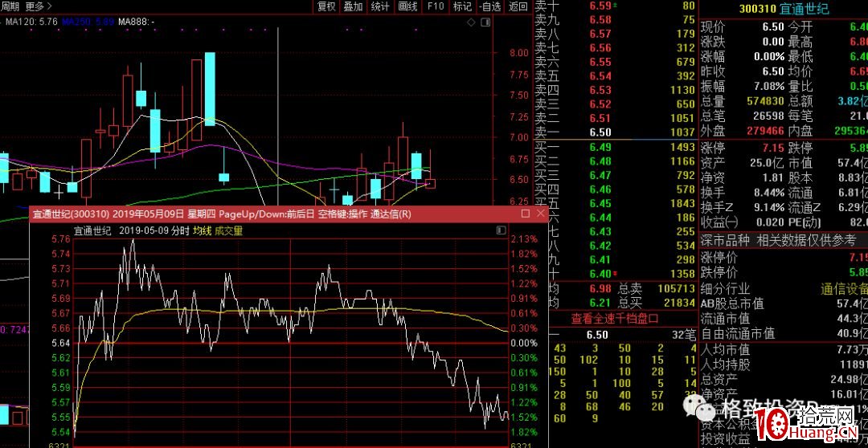Click the 涨停价 row in reference panel
This screenshot has height=448, width=868.
[784, 258]
